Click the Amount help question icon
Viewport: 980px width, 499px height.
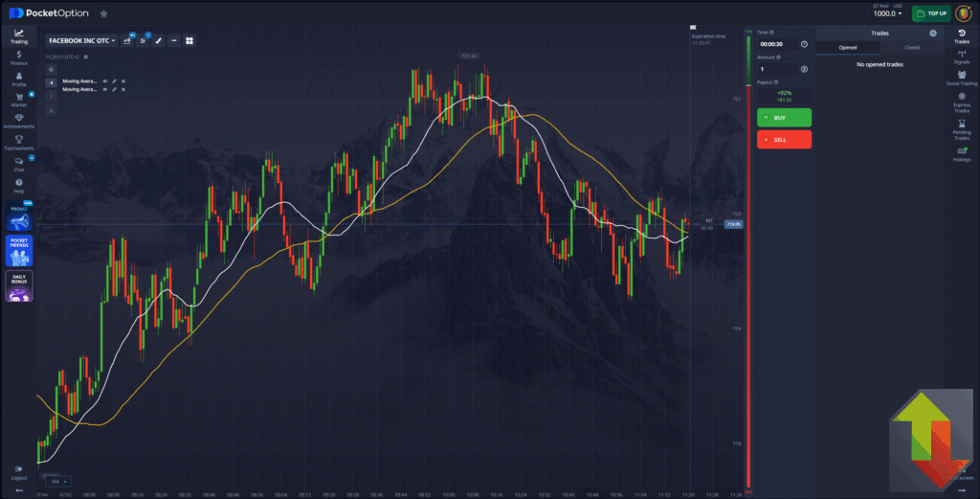click(778, 57)
